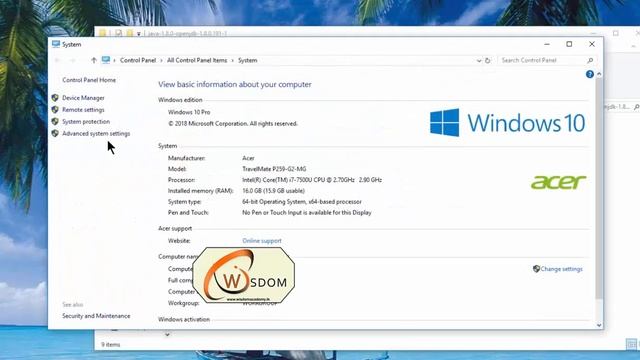Select '16.0 GB (15.9 GB usable)' text
Viewport: 640px width, 360px height.
pos(273,191)
